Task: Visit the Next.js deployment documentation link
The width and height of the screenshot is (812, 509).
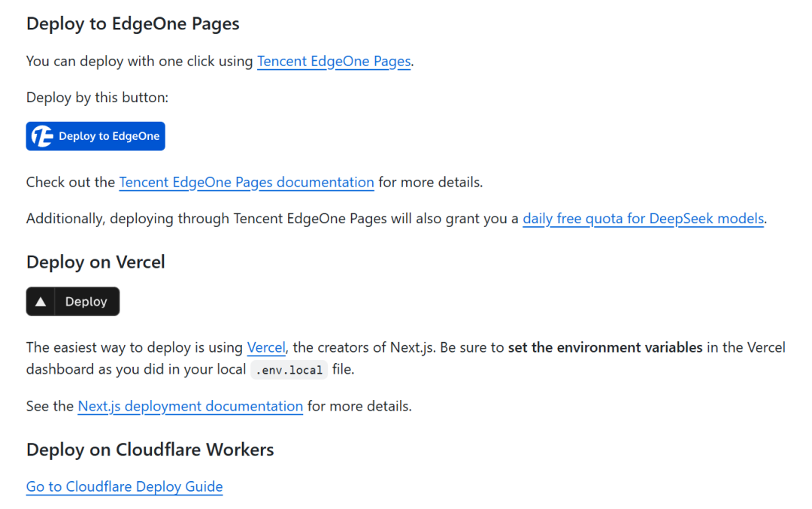Action: tap(190, 406)
